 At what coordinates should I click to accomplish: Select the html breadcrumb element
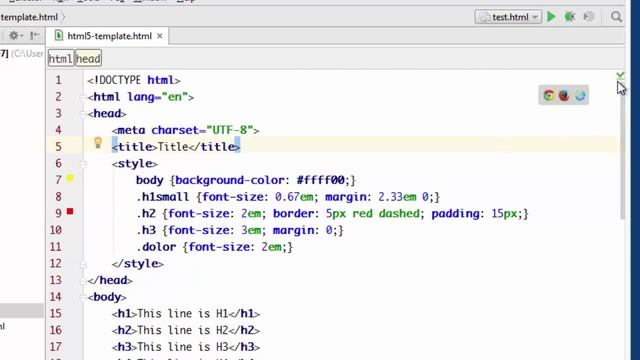click(60, 59)
